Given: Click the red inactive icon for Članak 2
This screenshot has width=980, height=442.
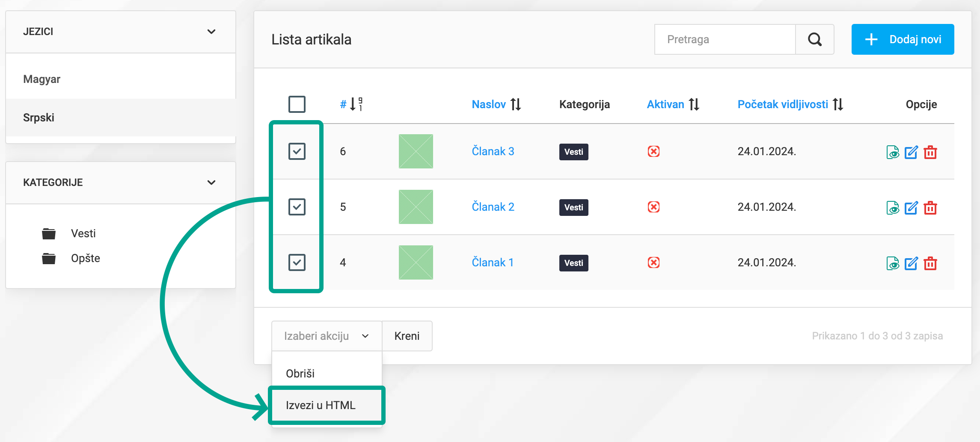Looking at the screenshot, I should tap(653, 207).
